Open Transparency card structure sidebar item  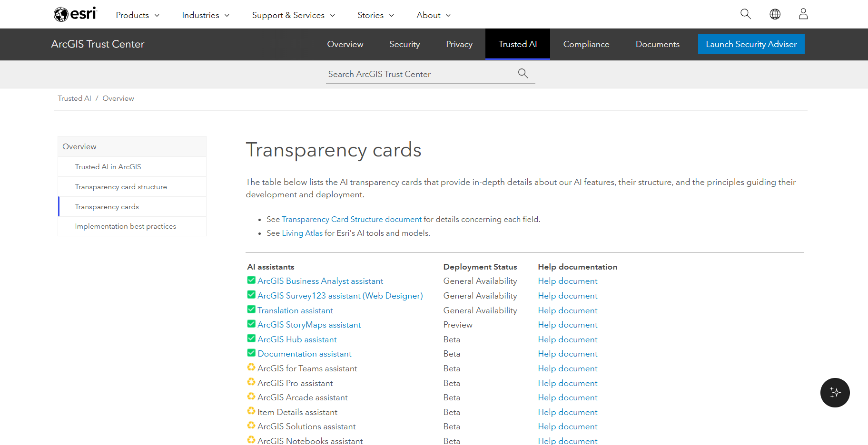132,187
